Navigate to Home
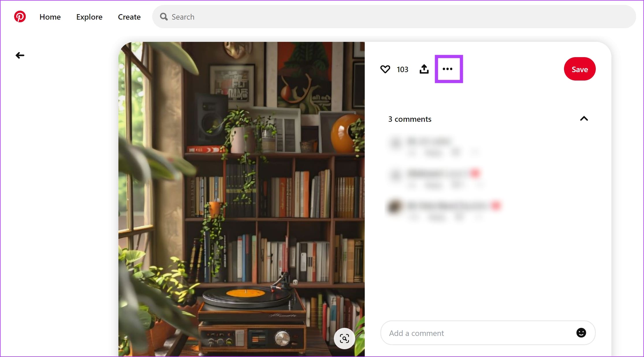 [50, 17]
